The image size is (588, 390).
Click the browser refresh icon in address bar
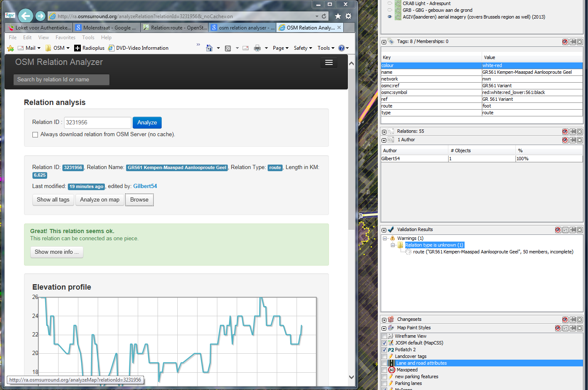click(324, 16)
